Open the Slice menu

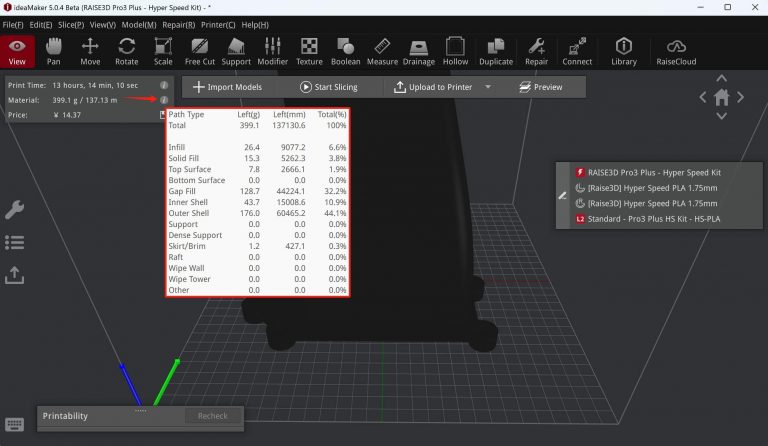(71, 25)
